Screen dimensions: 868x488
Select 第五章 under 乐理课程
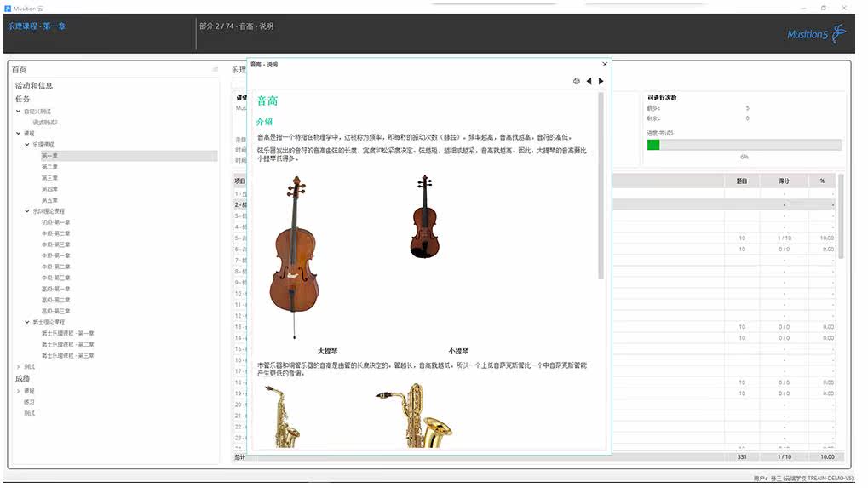click(x=49, y=200)
